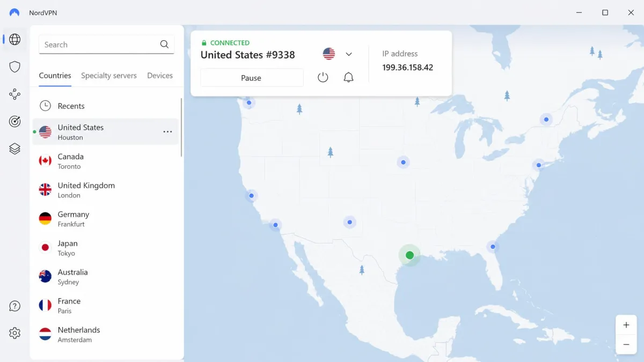This screenshot has width=644, height=362.
Task: Minimize the NordVPN window
Action: [579, 12]
